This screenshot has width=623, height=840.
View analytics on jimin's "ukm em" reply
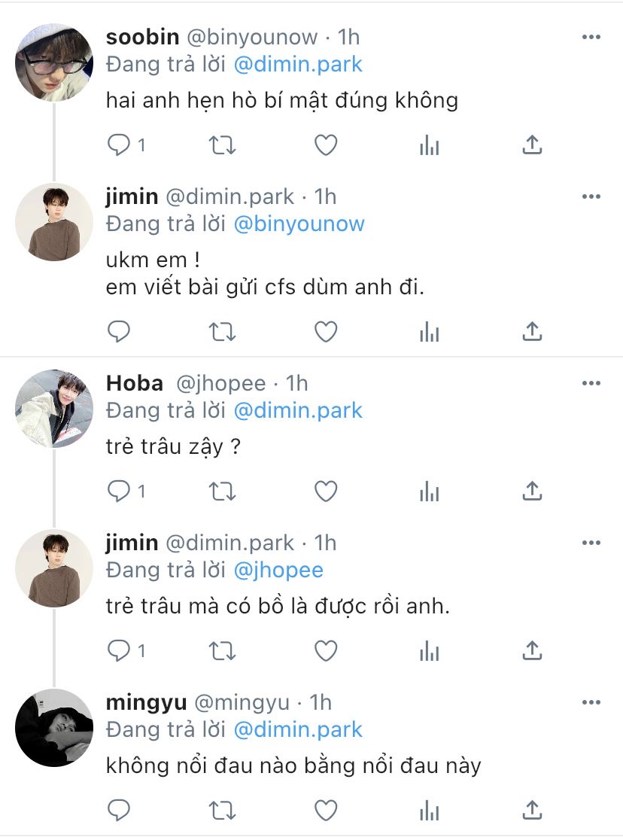click(x=429, y=332)
